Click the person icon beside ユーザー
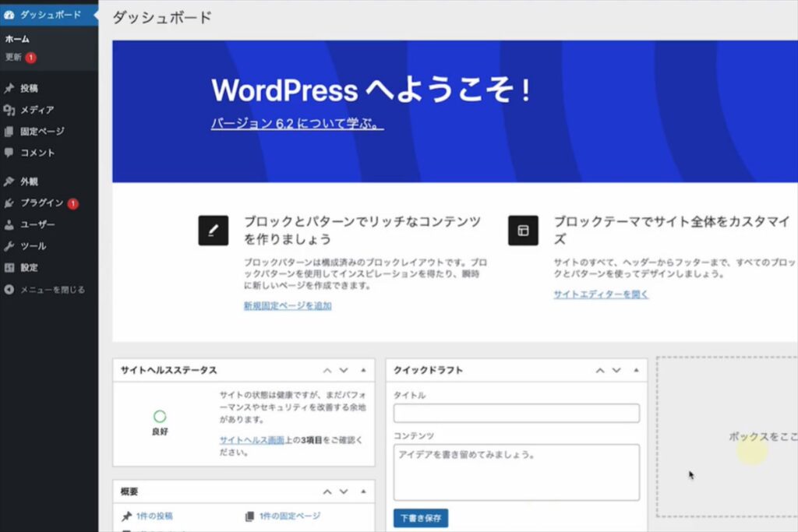 [9, 225]
